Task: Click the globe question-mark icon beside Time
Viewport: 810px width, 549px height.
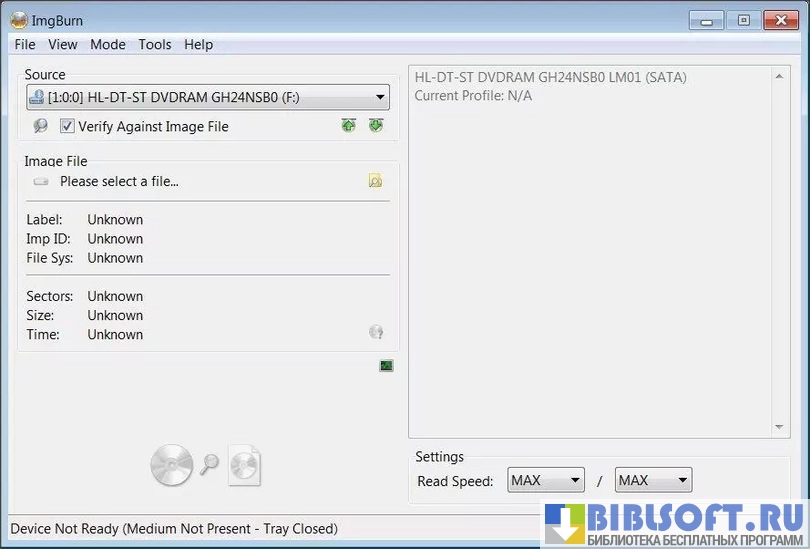Action: click(x=376, y=333)
